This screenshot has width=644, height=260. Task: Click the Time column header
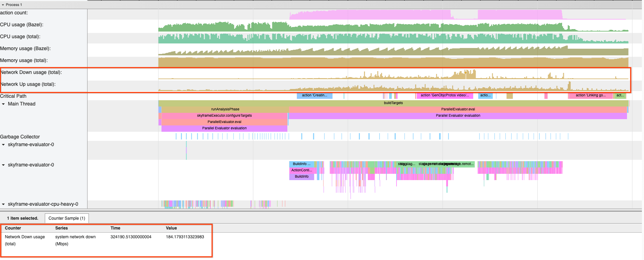[115, 228]
